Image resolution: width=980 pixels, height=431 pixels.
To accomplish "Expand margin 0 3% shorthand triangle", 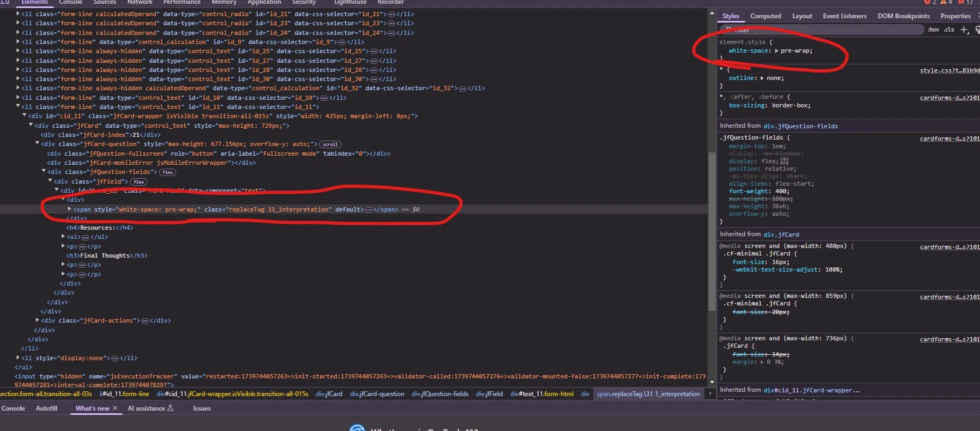I will [762, 362].
